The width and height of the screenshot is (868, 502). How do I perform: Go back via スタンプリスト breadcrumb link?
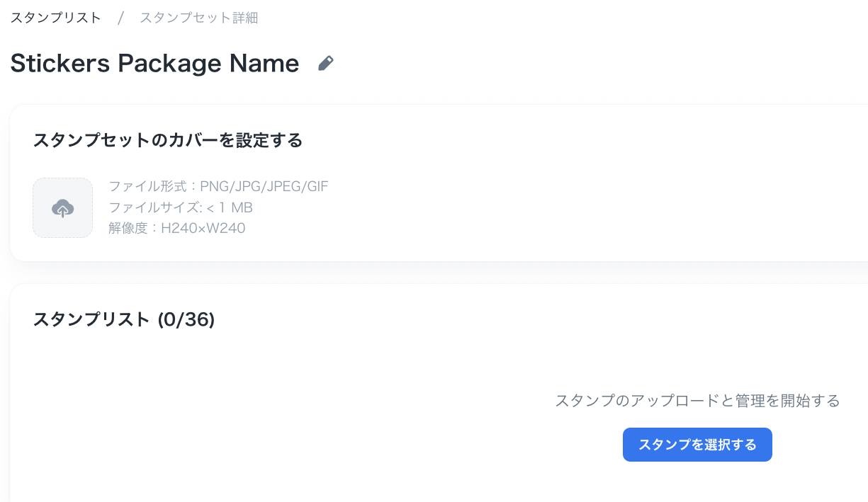(55, 18)
